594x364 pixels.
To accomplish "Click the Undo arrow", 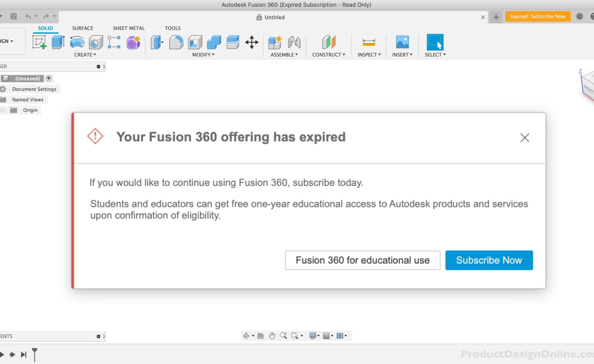I will coord(28,16).
